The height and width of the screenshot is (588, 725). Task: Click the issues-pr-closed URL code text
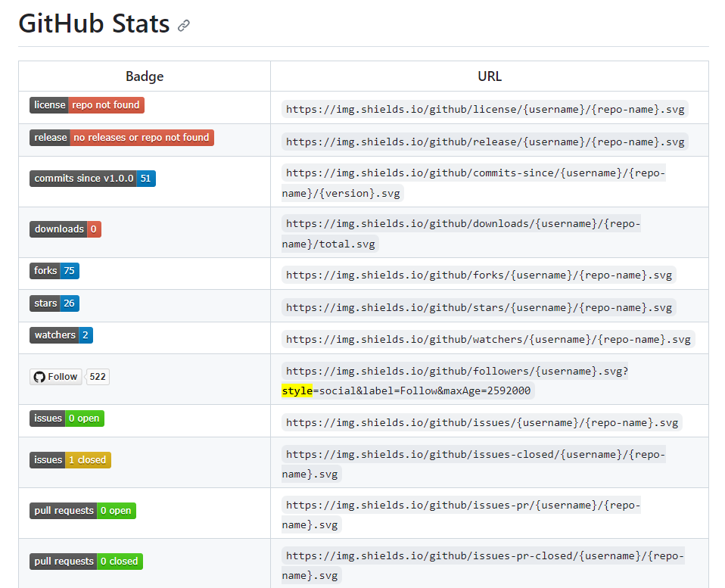coord(483,566)
